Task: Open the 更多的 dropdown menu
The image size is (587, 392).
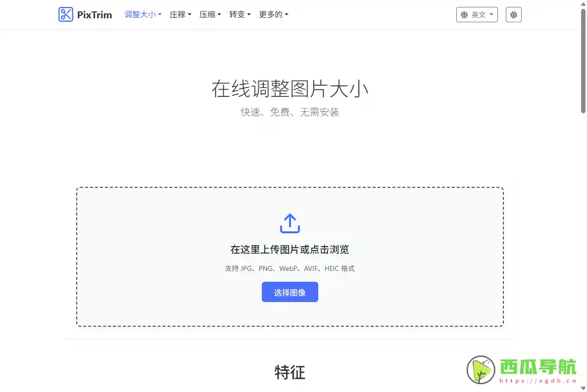Action: click(274, 14)
